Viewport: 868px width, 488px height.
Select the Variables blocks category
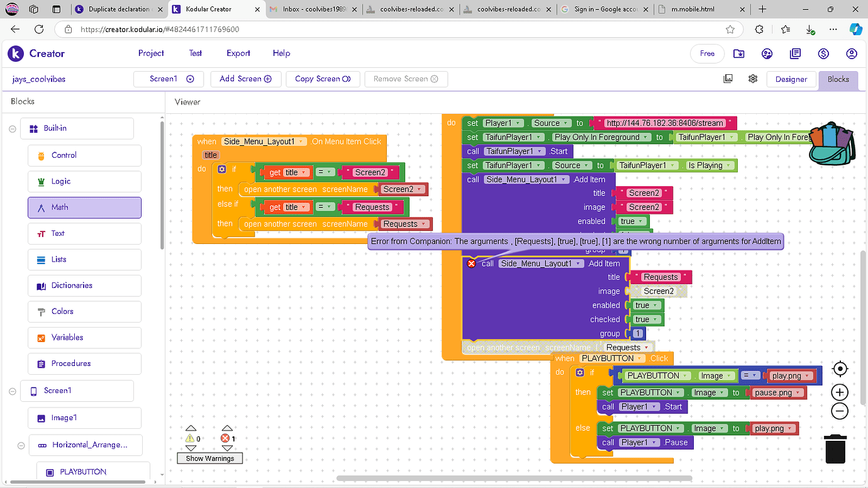[84, 338]
